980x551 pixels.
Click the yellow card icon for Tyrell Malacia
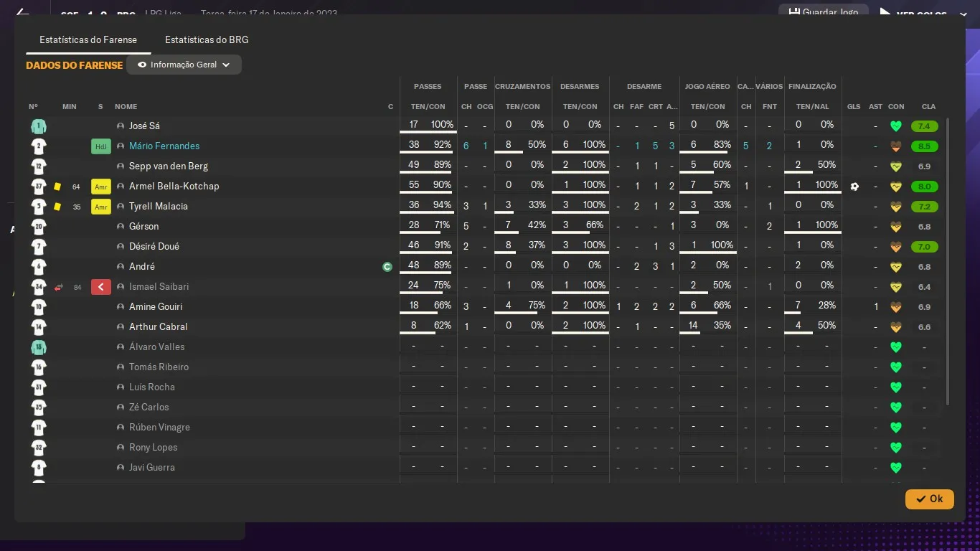coord(57,207)
